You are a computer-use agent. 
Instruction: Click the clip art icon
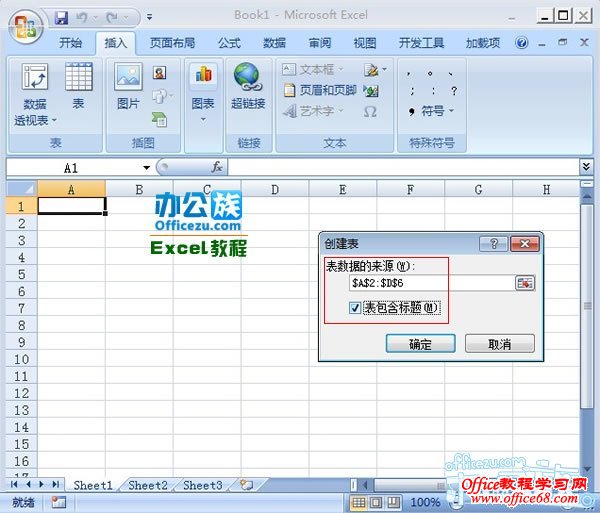[160, 72]
